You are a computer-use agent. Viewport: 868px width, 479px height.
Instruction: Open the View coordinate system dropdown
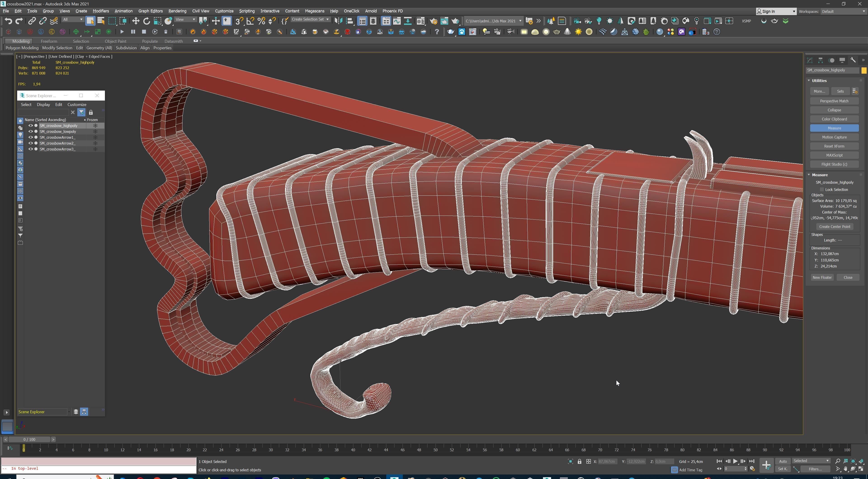pos(185,19)
